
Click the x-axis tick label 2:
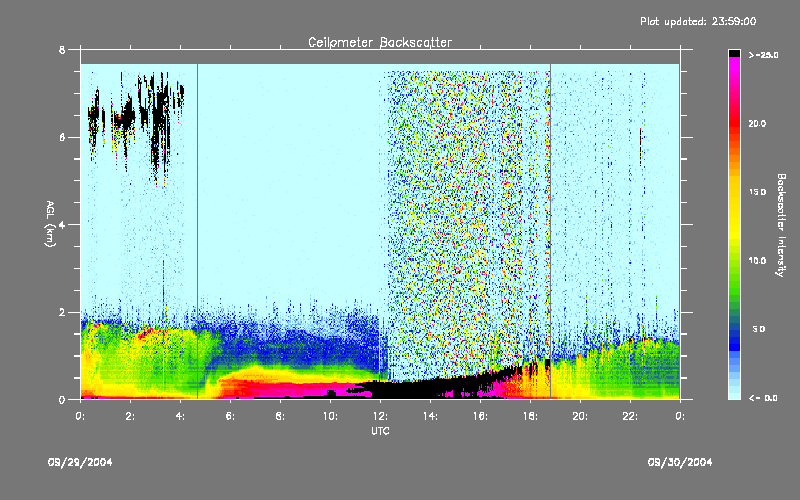tap(130, 416)
